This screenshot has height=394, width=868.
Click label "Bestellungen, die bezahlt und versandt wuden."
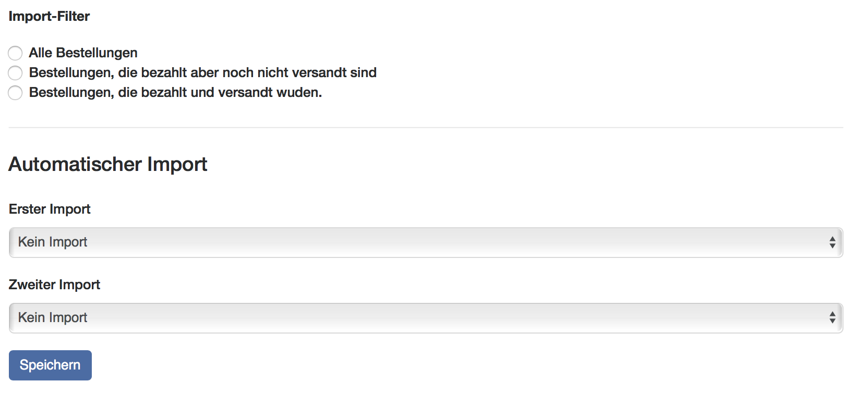coord(175,93)
